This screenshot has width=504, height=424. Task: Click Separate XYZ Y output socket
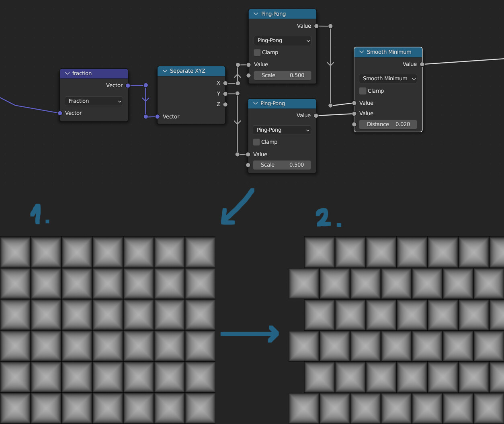pyautogui.click(x=225, y=94)
